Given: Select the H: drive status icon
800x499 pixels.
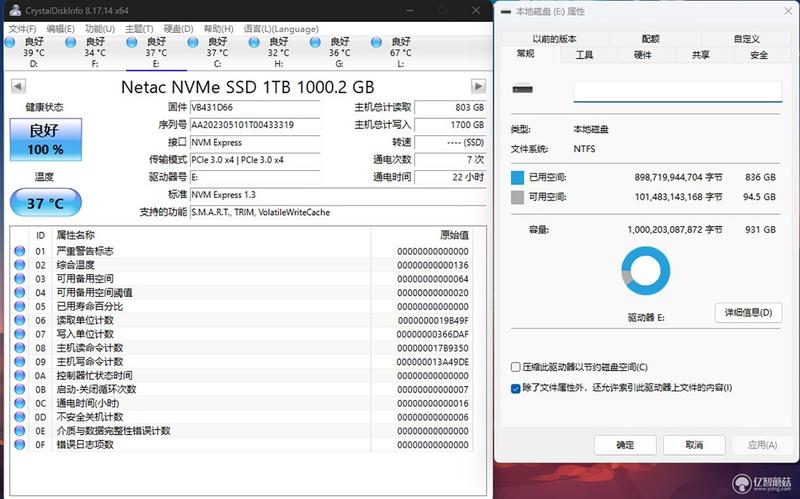Looking at the screenshot, I should point(254,42).
